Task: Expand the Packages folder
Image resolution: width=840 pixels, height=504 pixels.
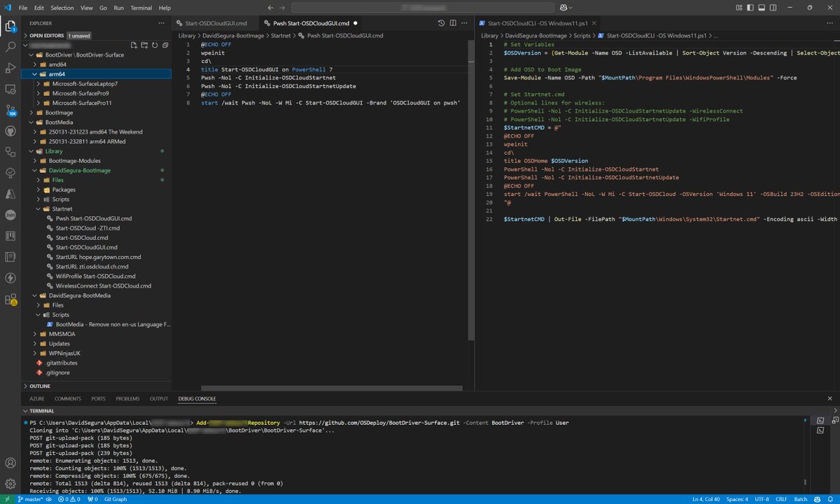Action: (96, 190)
